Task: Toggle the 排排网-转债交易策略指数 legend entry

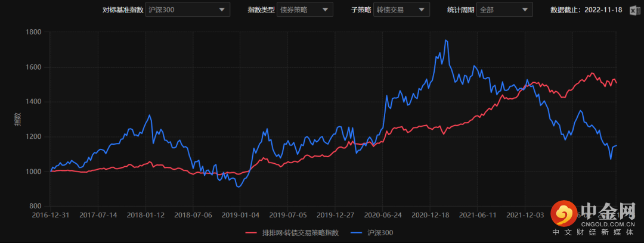Action: coord(292,233)
